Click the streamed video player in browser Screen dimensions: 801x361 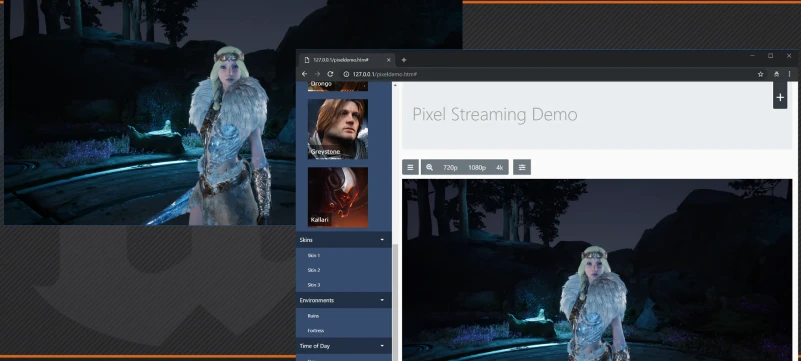(597, 270)
